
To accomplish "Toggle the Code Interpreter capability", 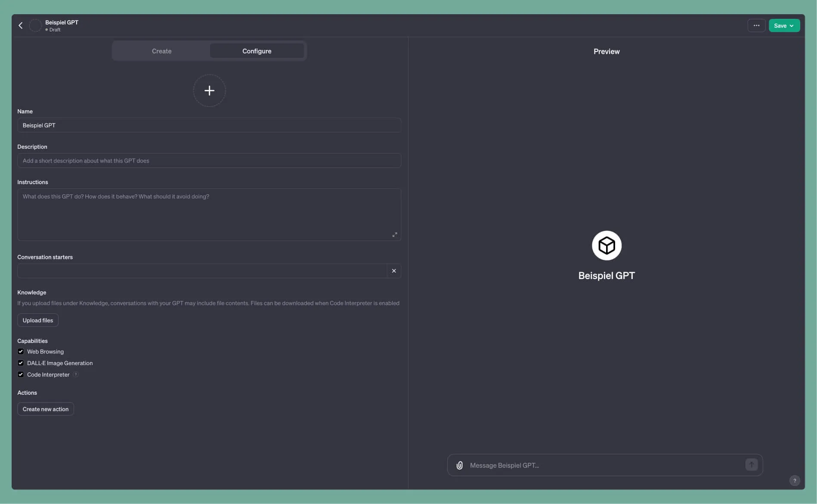I will [x=21, y=374].
